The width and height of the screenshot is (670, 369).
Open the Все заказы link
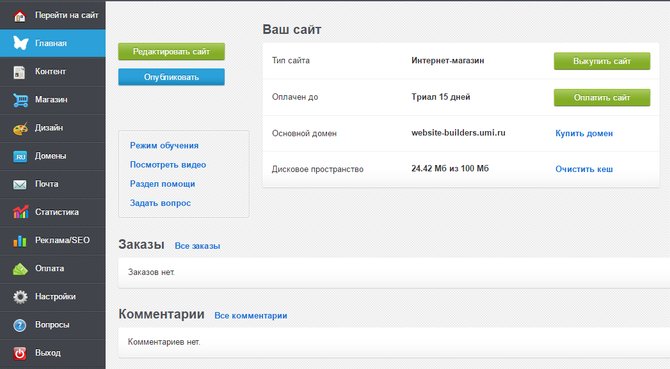197,246
